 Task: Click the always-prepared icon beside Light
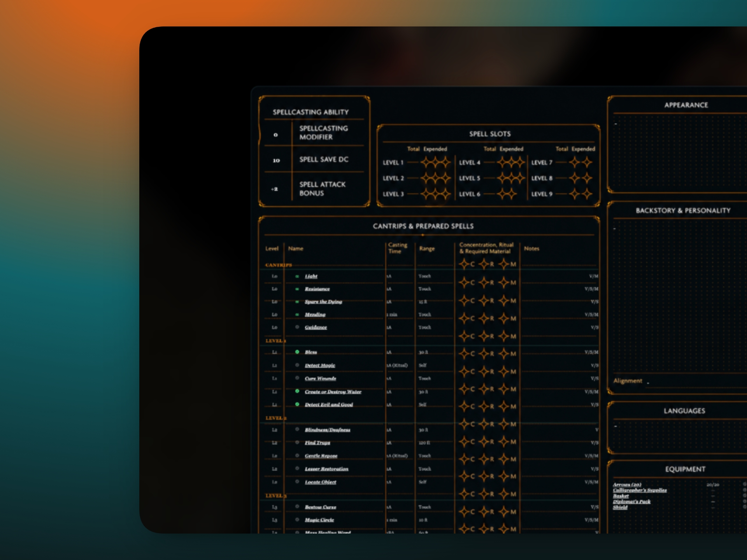click(297, 276)
